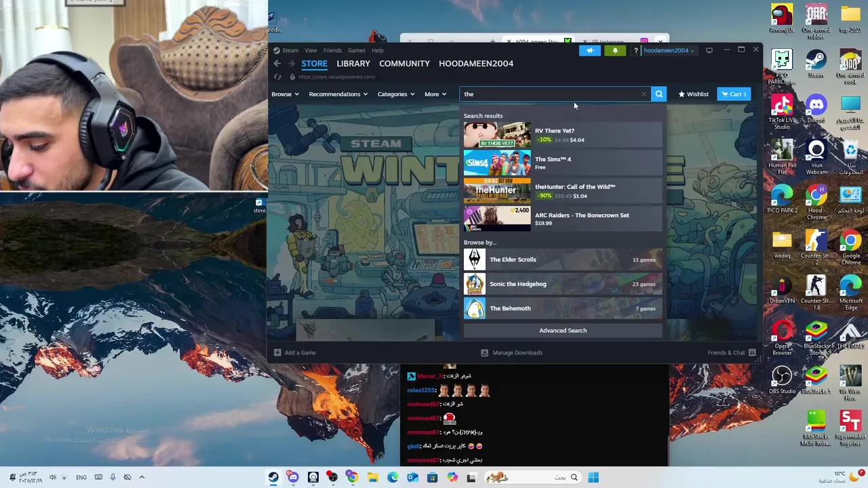Open BlueStacks 5 desktop shortcut
Image resolution: width=868 pixels, height=488 pixels.
coord(816,380)
